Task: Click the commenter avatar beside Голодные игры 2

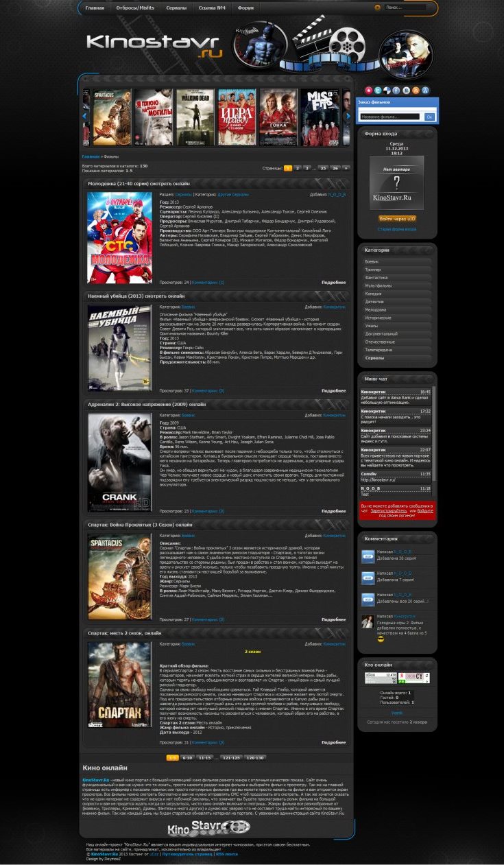Action: 368,621
